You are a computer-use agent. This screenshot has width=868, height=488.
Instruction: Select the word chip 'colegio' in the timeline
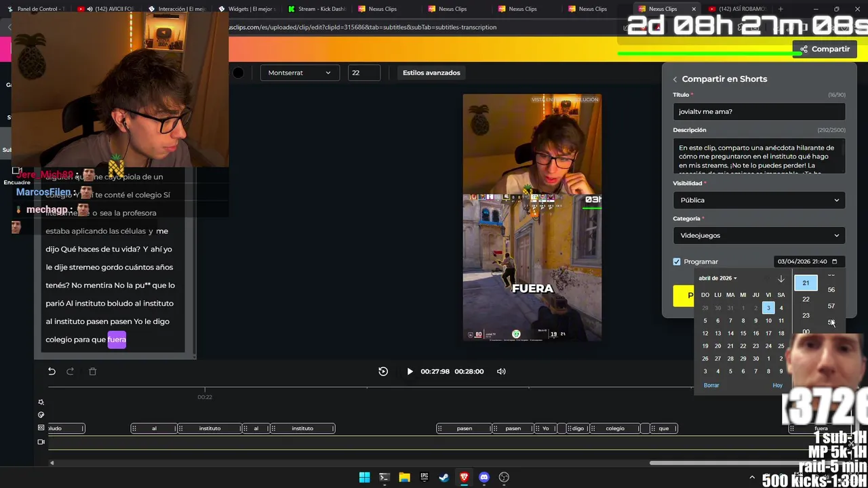coord(615,428)
